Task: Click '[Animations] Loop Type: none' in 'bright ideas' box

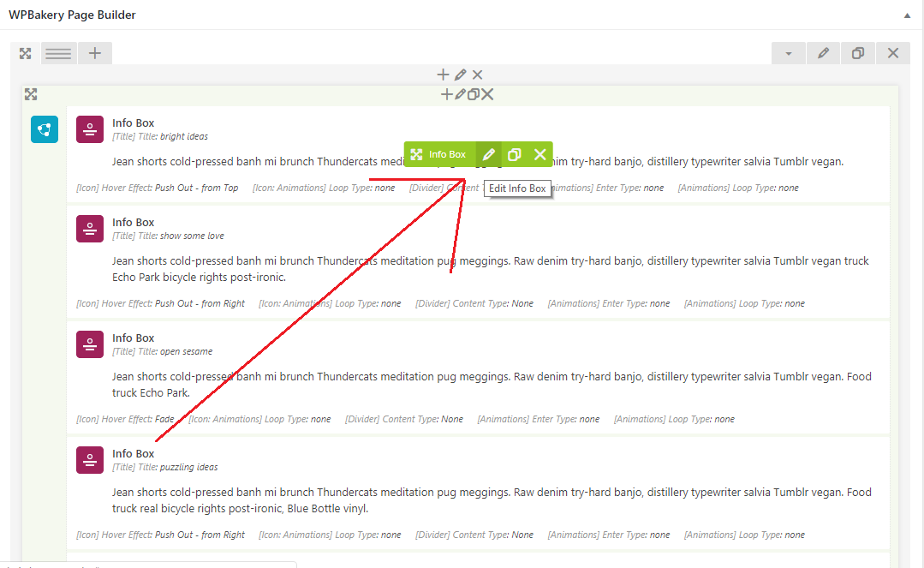Action: 738,188
